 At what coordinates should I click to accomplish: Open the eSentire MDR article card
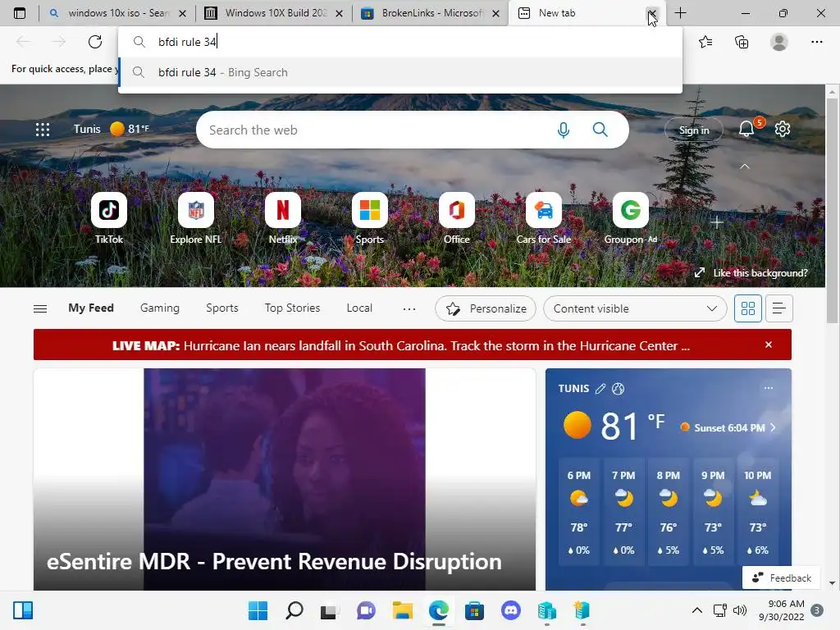(285, 479)
